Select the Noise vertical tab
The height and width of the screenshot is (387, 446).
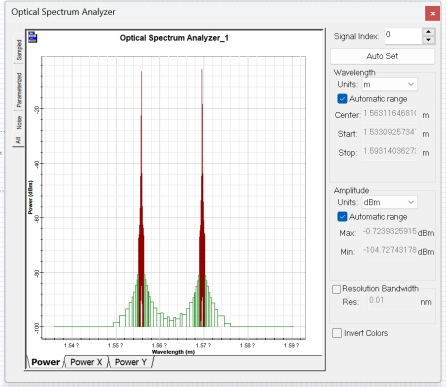tap(19, 122)
